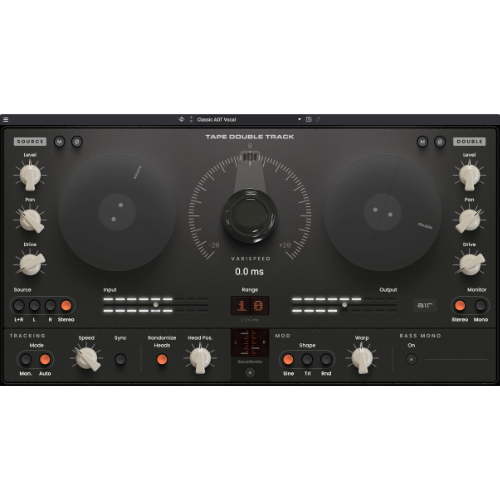Mute the Source channel with the M button
The image size is (500, 500).
[x=60, y=142]
